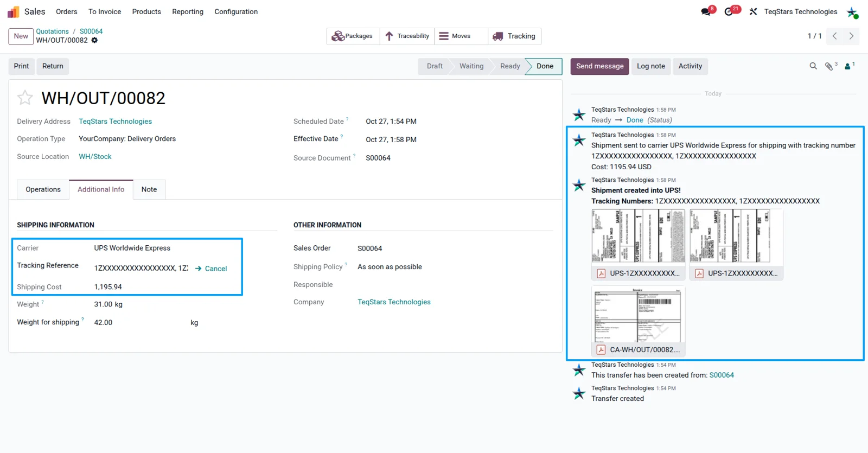Open the To Invoice menu

point(105,12)
